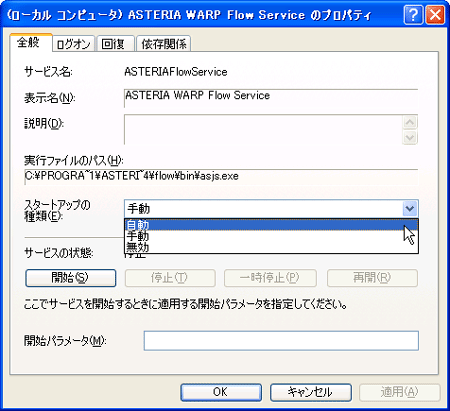Click the キャンセル button
This screenshot has width=450, height=411.
[x=311, y=392]
